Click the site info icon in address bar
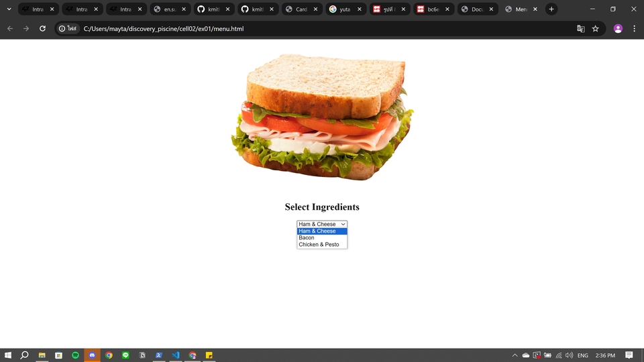 coord(68,29)
